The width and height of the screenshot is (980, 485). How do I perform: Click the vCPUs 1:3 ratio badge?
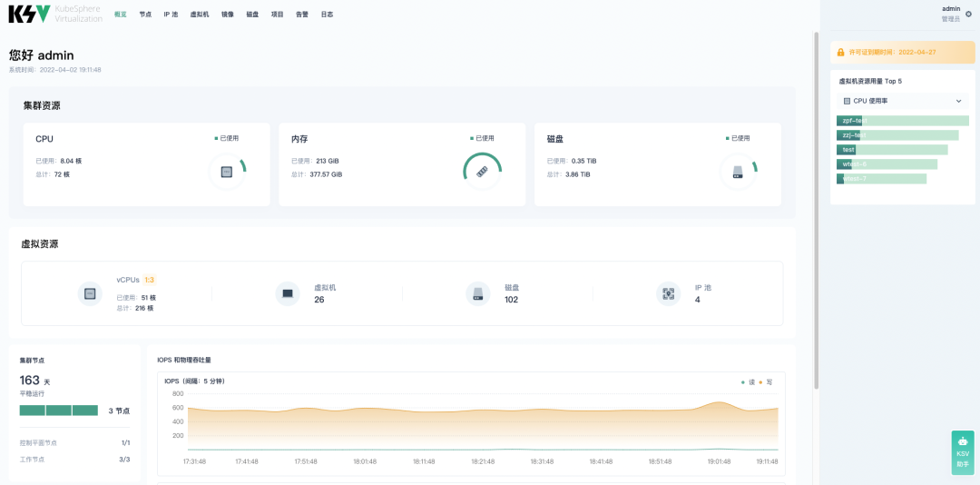coord(150,280)
